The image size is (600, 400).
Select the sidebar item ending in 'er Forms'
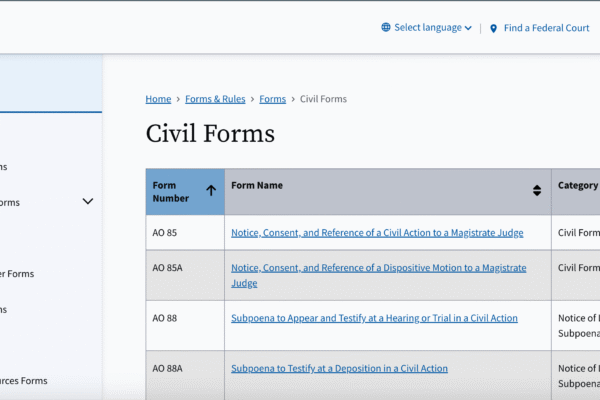[x=18, y=274]
